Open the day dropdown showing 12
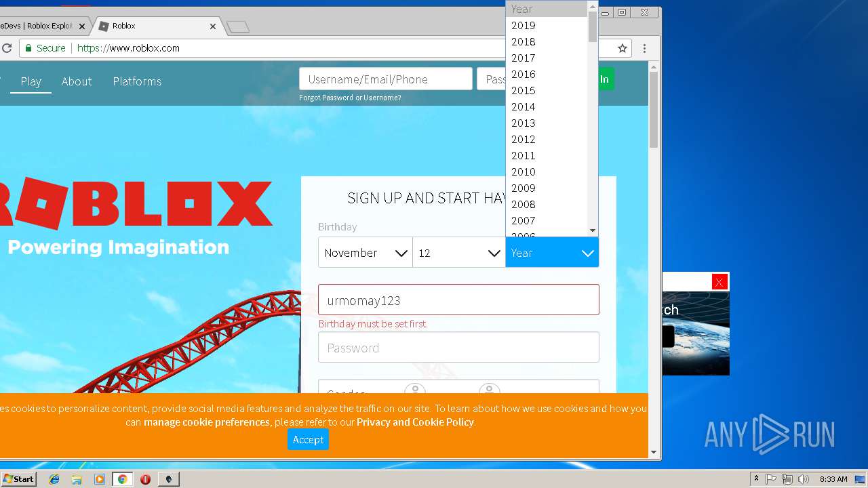Screen dimensions: 868x488 pos(459,253)
